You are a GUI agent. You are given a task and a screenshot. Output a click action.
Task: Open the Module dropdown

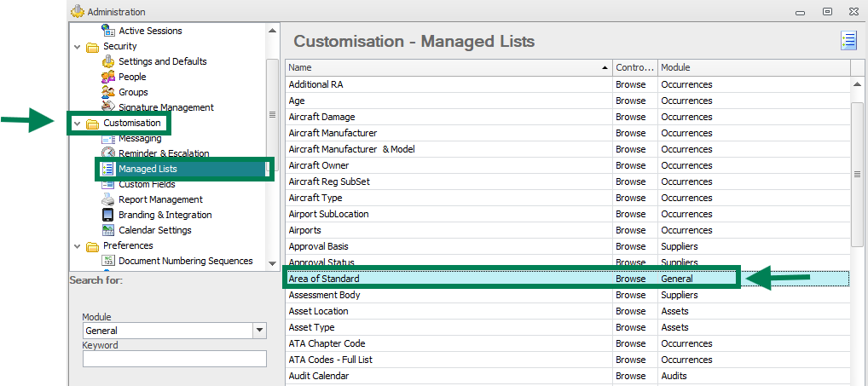tap(259, 331)
